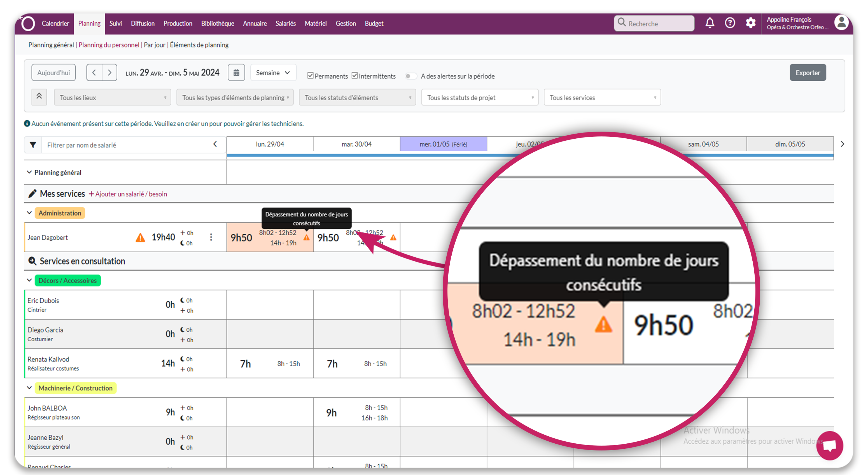Select the dim. 05/05 day header

click(x=790, y=144)
